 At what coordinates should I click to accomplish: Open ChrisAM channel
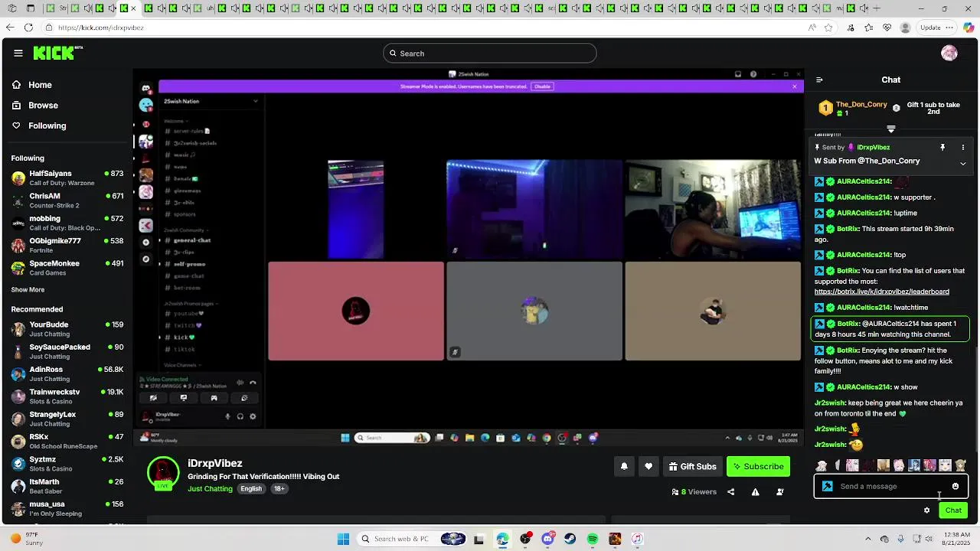click(x=67, y=201)
